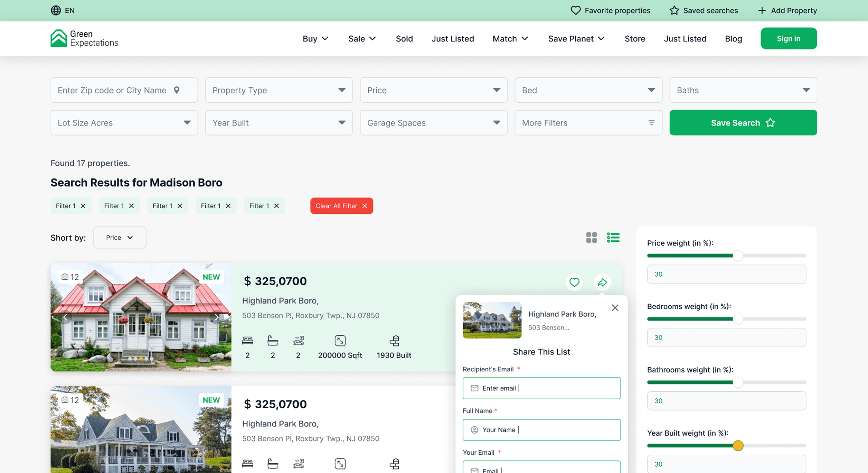Viewport: 868px width, 473px height.
Task: Click the share popup property thumbnail
Action: (x=492, y=320)
